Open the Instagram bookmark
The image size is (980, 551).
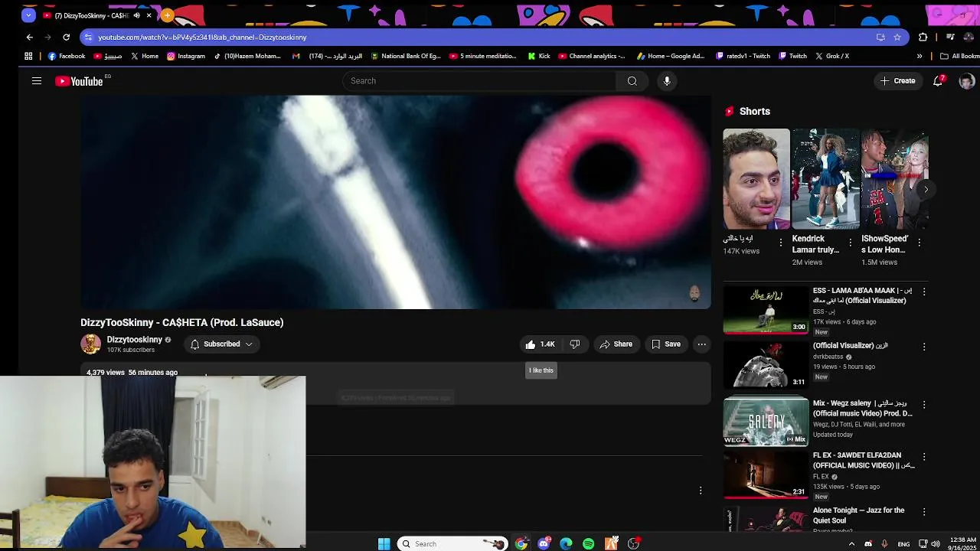(186, 56)
